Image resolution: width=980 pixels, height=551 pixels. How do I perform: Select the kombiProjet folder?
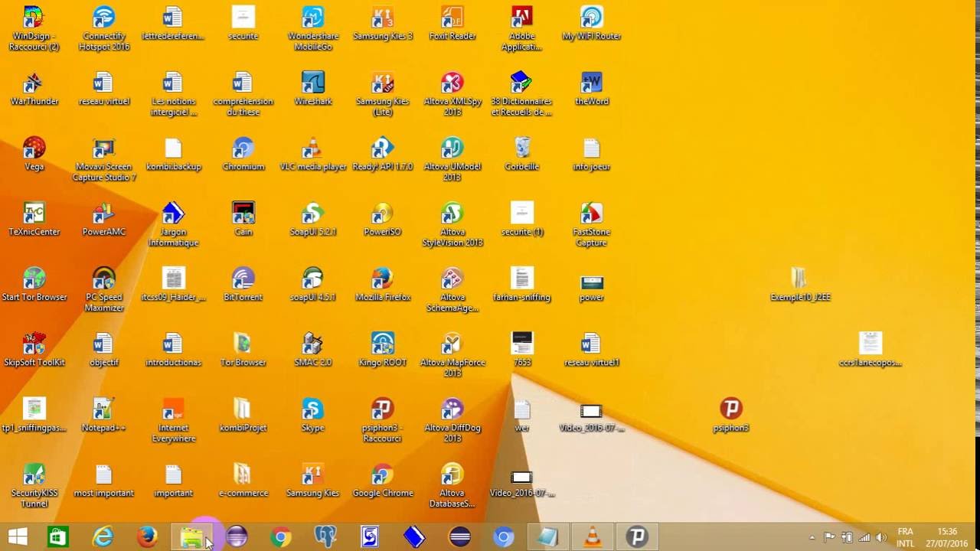click(x=243, y=414)
